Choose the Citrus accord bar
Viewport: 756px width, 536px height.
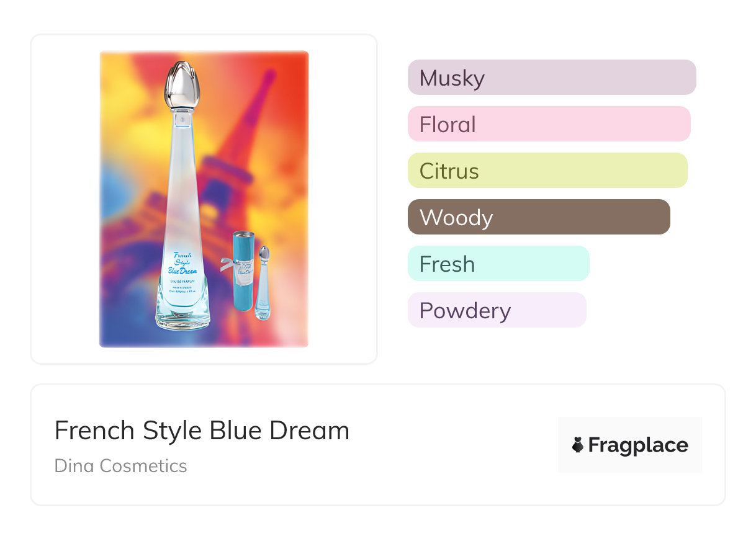pyautogui.click(x=547, y=171)
